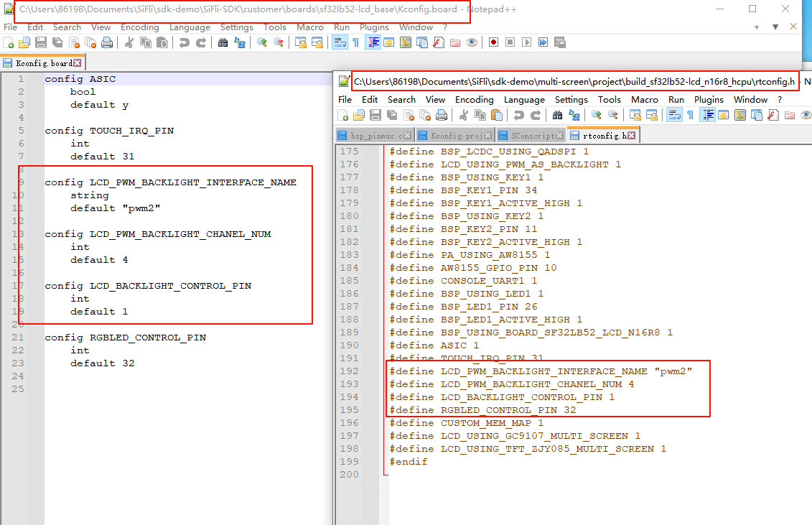Click Save All icon in Kconfig.board window
The height and width of the screenshot is (525, 812).
pos(57,42)
